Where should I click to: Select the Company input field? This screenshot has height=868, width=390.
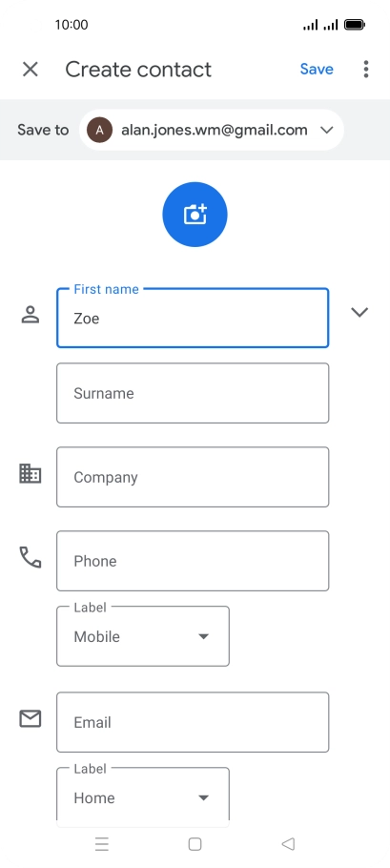193,477
